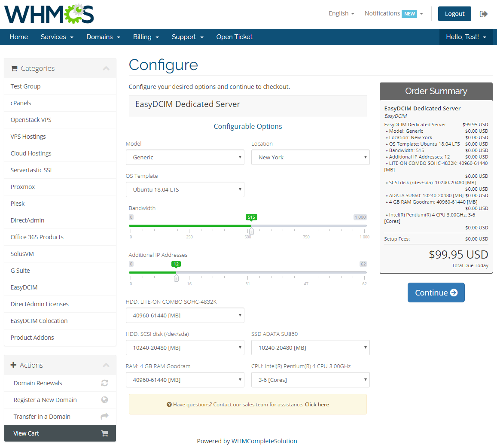
Task: Click the WHMCS logo
Action: click(x=49, y=14)
